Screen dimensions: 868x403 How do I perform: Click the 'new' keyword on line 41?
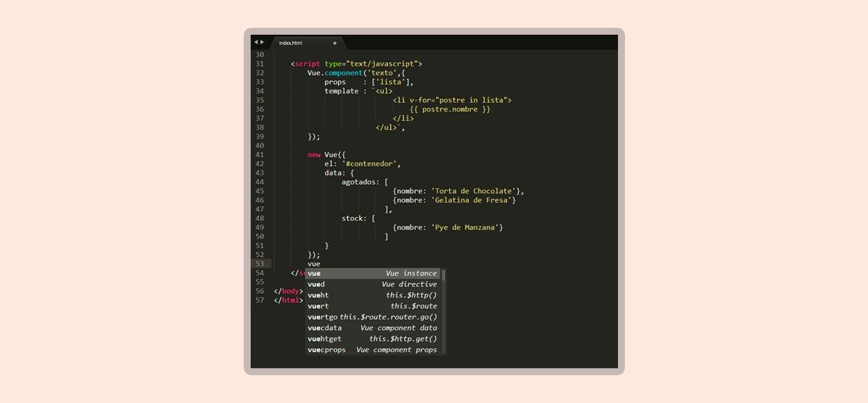(314, 155)
